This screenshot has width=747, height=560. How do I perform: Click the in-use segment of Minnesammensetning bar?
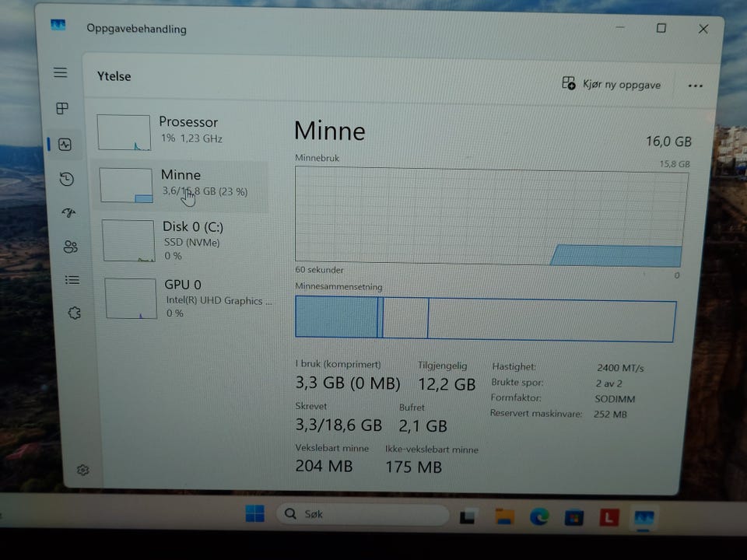coord(336,317)
